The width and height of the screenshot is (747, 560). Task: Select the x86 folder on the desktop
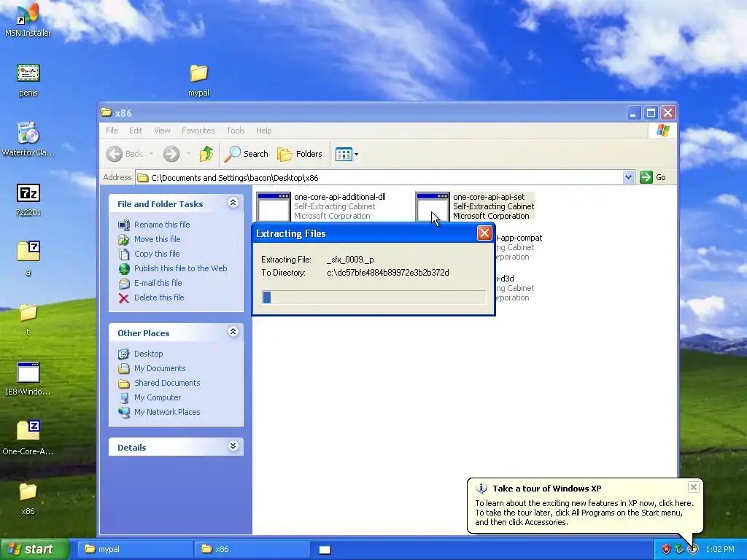tap(28, 498)
